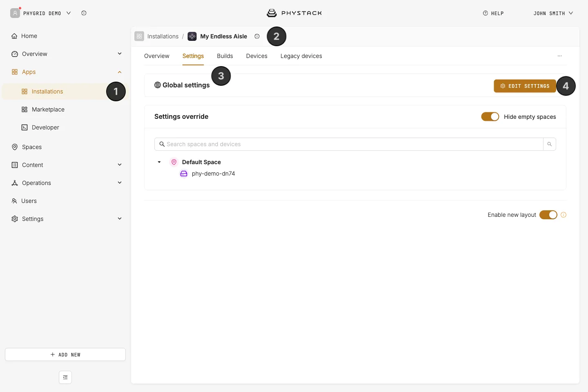Click the info icon beside My Endless Aisle
Viewport: 588px width, 392px height.
(x=257, y=36)
